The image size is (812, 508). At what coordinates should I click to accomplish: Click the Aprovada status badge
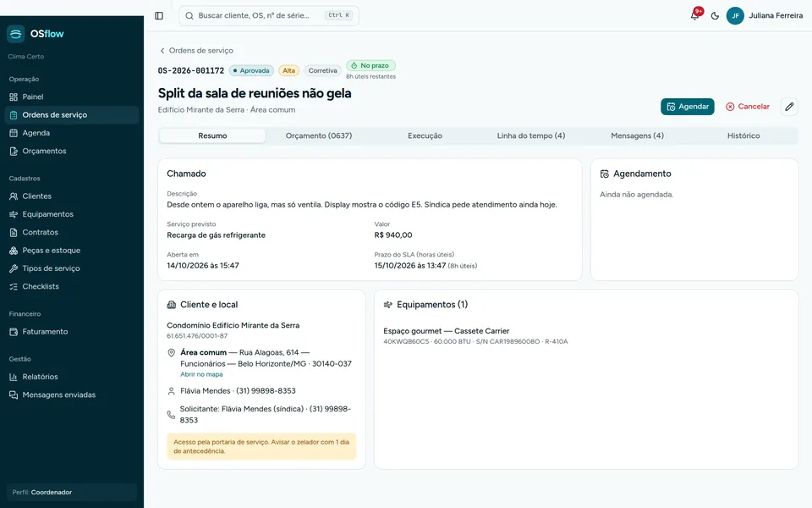(251, 70)
